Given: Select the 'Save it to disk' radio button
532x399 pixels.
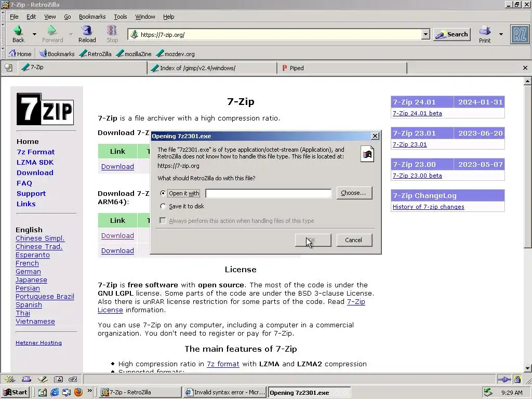Looking at the screenshot, I should (163, 206).
